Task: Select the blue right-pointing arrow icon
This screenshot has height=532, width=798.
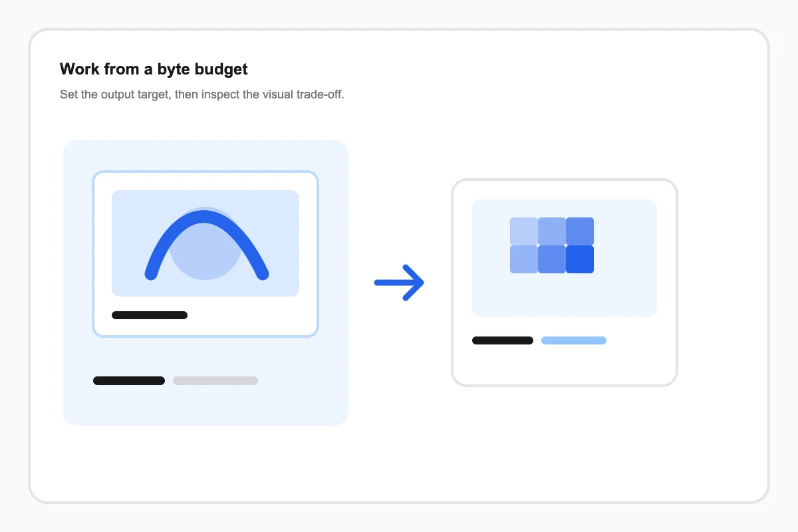Action: (x=399, y=283)
